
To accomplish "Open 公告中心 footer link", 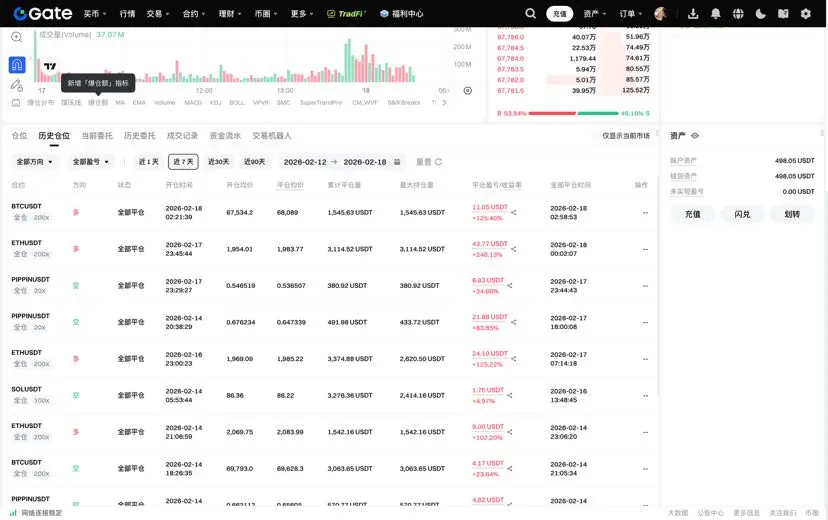I will (710, 513).
